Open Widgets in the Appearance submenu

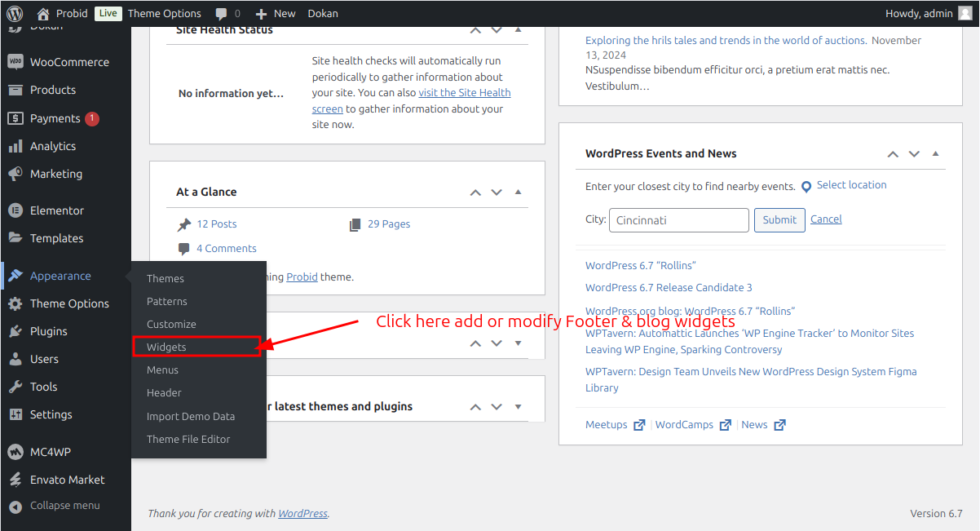[166, 347]
